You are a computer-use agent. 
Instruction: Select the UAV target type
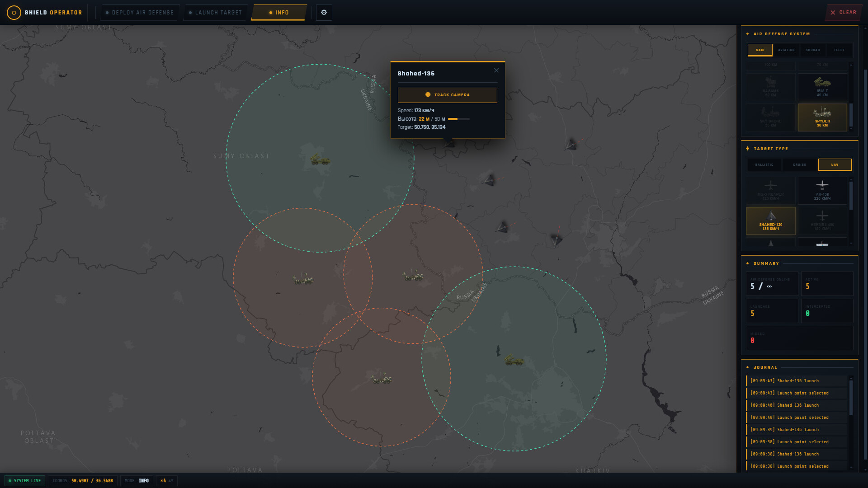point(835,165)
